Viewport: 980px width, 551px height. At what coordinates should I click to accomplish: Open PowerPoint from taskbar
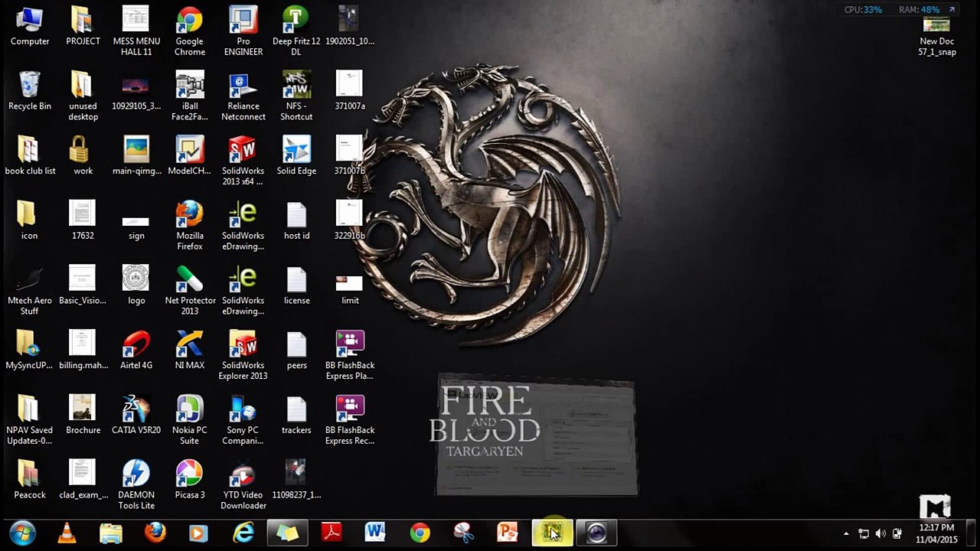508,533
